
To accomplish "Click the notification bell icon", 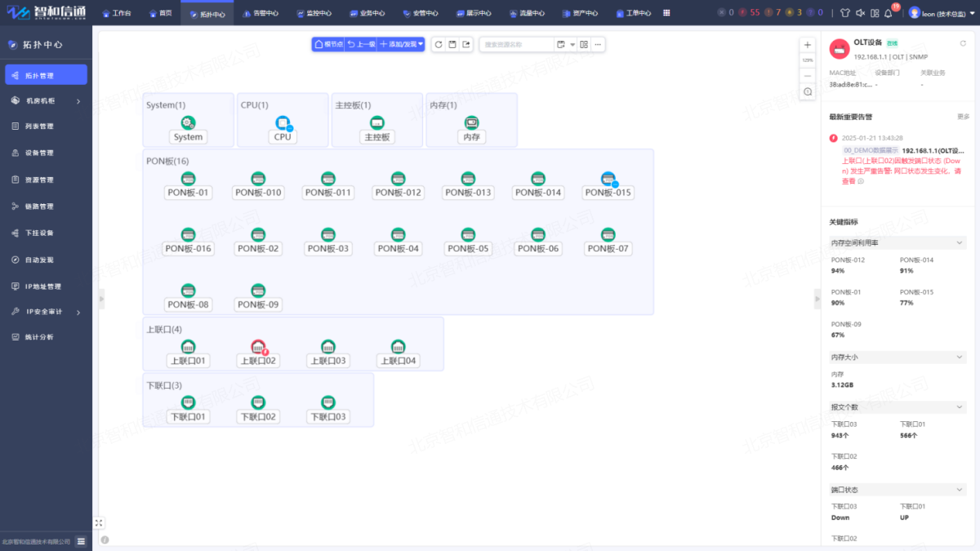I will tap(889, 14).
